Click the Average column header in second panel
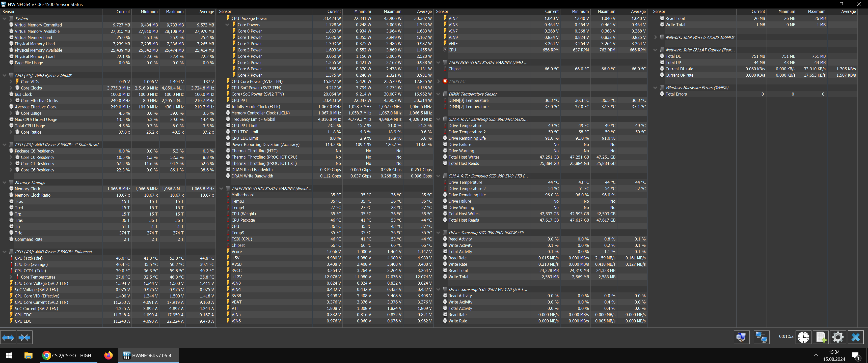The height and width of the screenshot is (363, 868). (424, 11)
